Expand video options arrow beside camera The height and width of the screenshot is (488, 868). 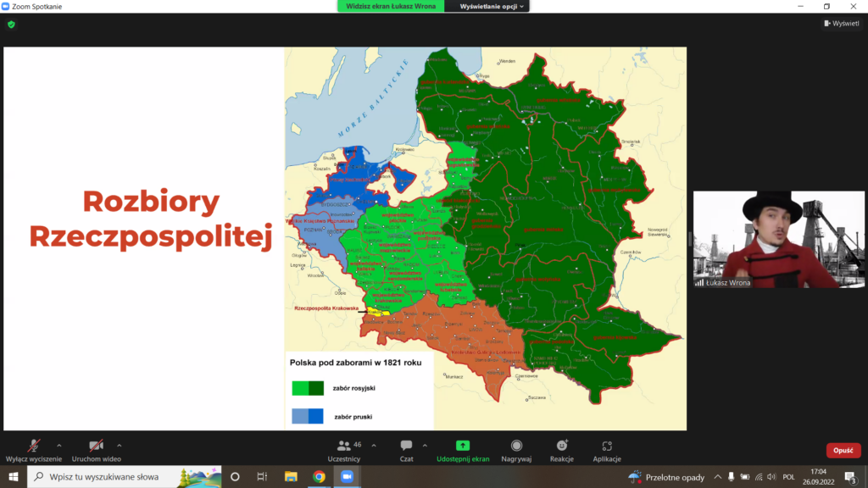119,445
